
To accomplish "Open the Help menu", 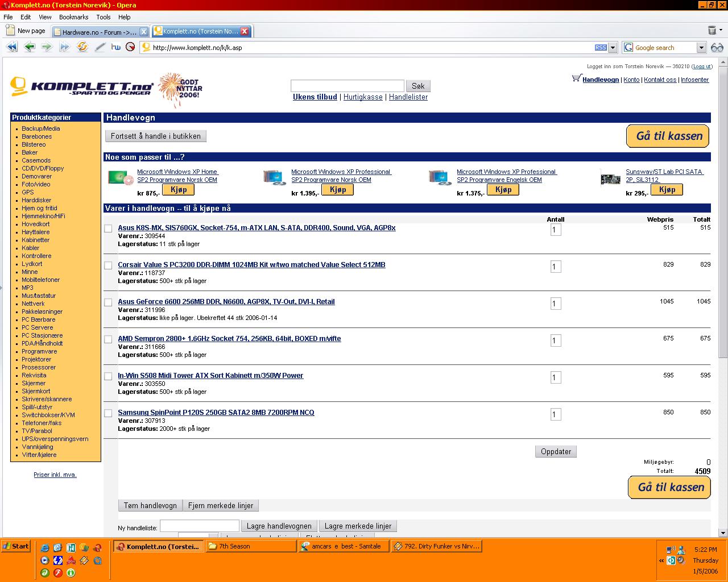I will [x=124, y=17].
